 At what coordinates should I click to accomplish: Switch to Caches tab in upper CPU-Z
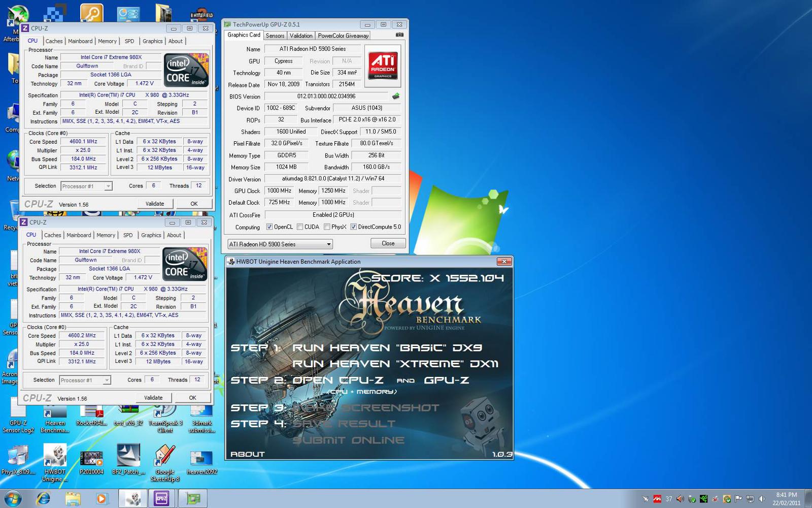[54, 41]
